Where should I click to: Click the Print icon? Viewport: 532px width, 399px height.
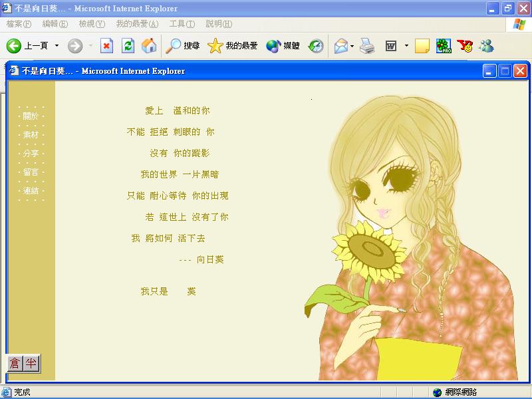point(367,46)
